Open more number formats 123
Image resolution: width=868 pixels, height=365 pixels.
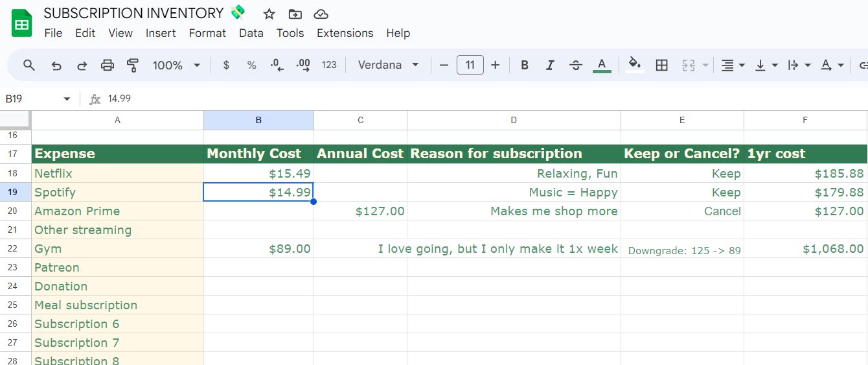[329, 65]
